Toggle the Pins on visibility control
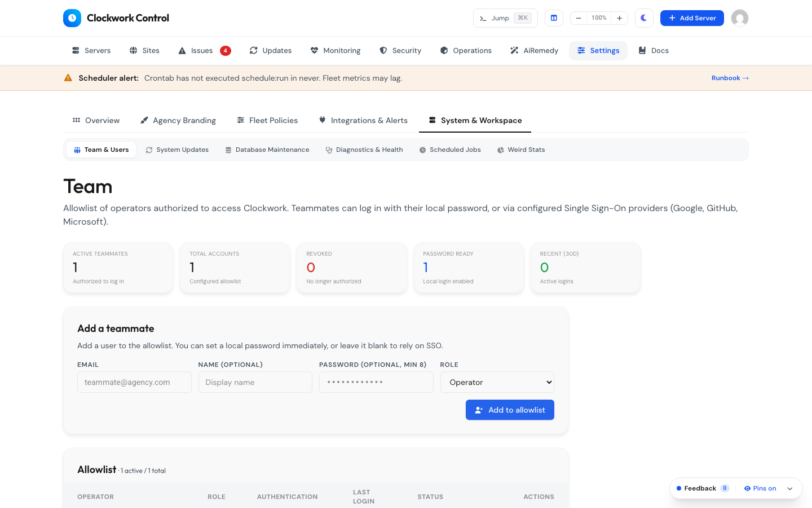This screenshot has width=812, height=508. point(760,488)
